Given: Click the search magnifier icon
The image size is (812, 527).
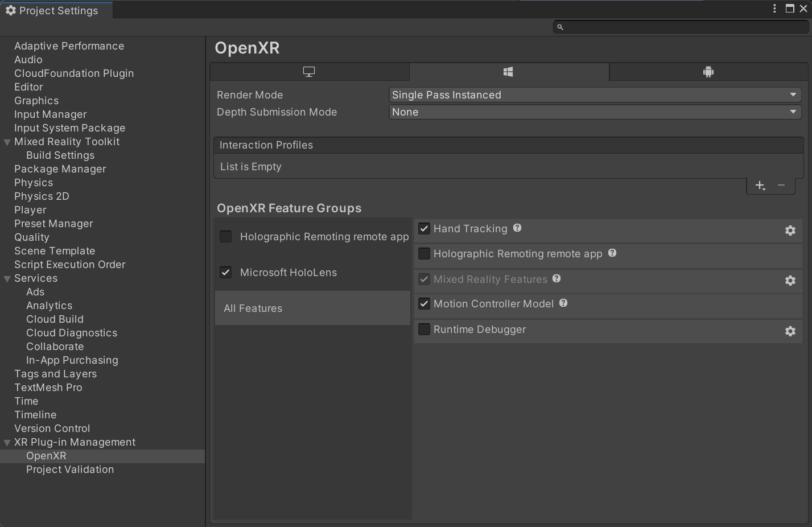Looking at the screenshot, I should (x=560, y=27).
